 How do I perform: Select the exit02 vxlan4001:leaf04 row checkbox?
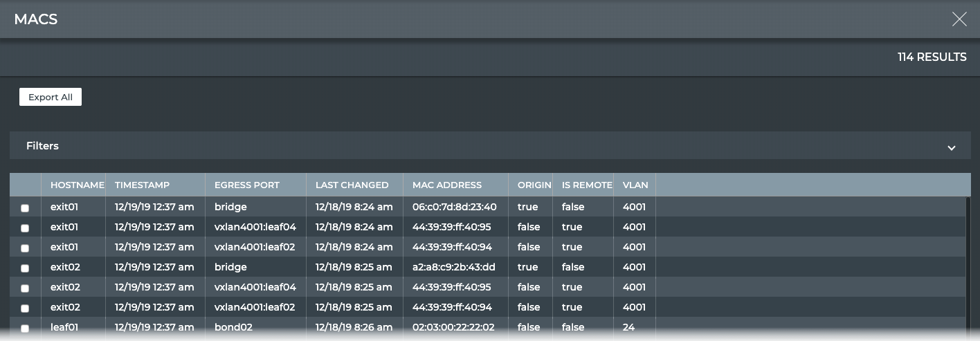point(26,288)
